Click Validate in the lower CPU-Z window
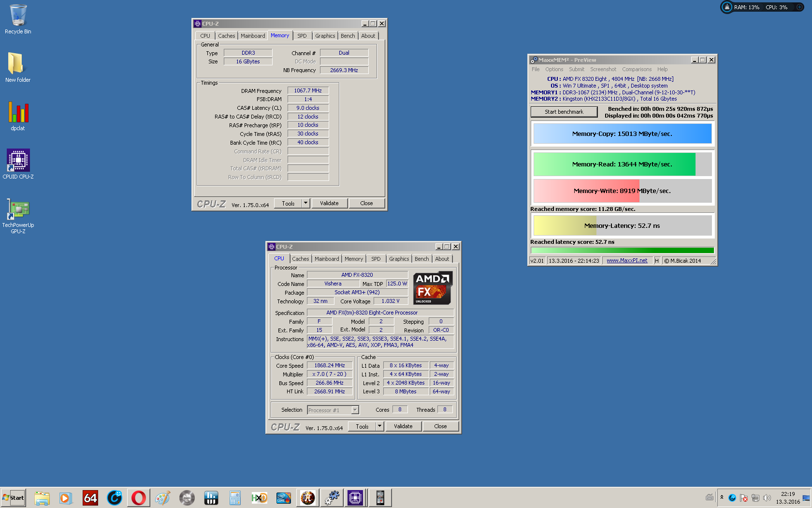Image resolution: width=812 pixels, height=508 pixels. click(x=403, y=426)
